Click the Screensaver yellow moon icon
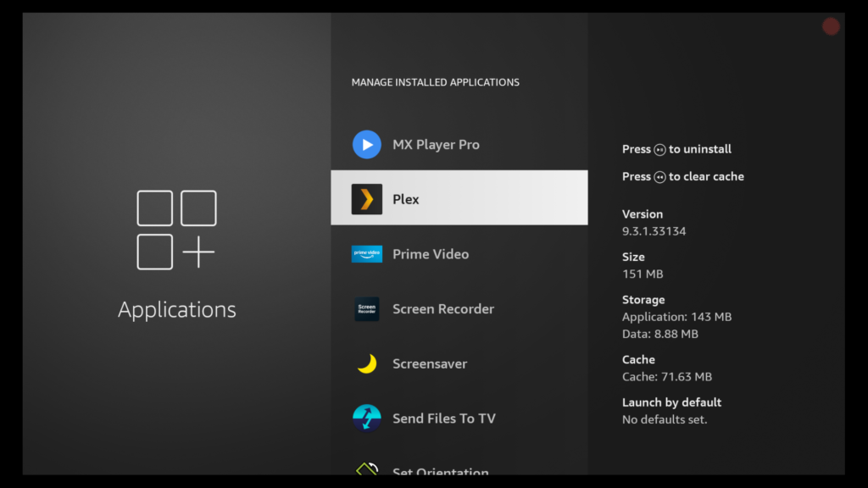Image resolution: width=868 pixels, height=488 pixels. click(366, 364)
